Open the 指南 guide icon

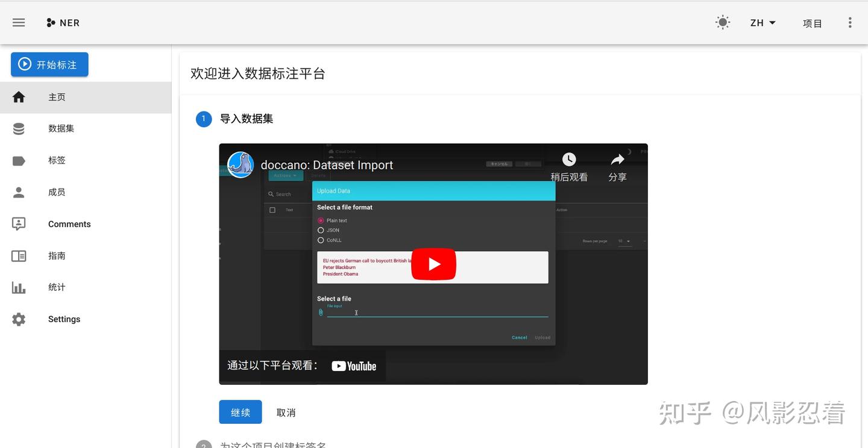(x=18, y=255)
